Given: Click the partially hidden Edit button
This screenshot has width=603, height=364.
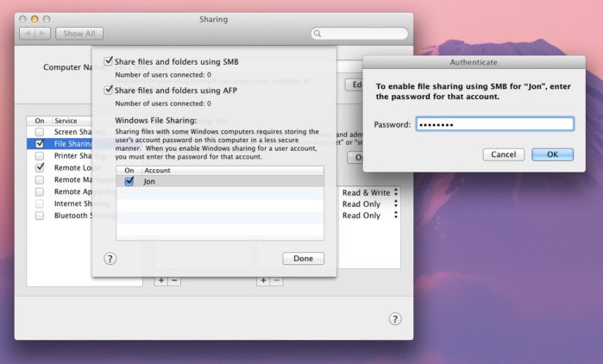Looking at the screenshot, I should [354, 85].
